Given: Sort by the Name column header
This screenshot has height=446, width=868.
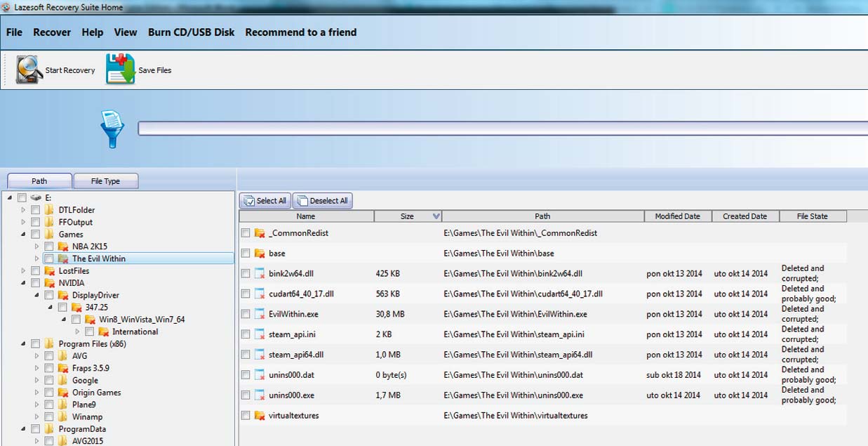Looking at the screenshot, I should (306, 216).
